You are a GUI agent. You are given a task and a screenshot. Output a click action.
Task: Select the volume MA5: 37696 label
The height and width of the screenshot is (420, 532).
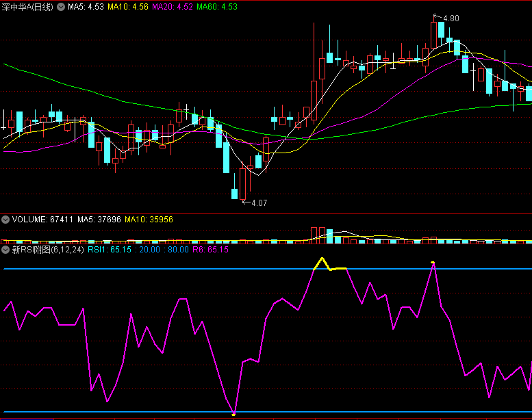(x=99, y=220)
